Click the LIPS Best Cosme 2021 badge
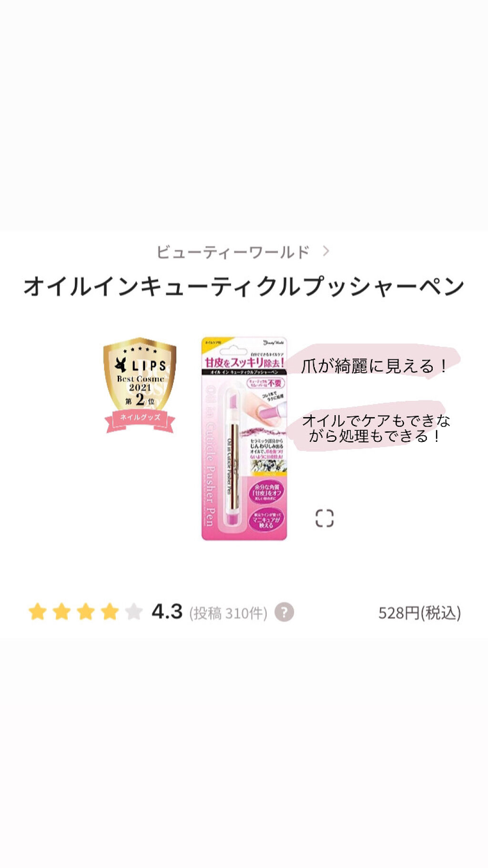 click(x=140, y=385)
